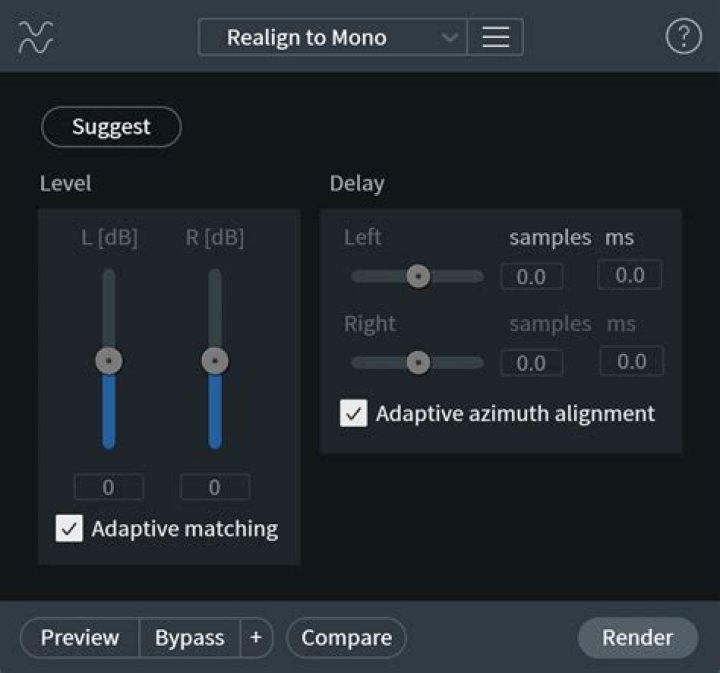
Task: Click the plus button beside Bypass
Action: point(256,638)
